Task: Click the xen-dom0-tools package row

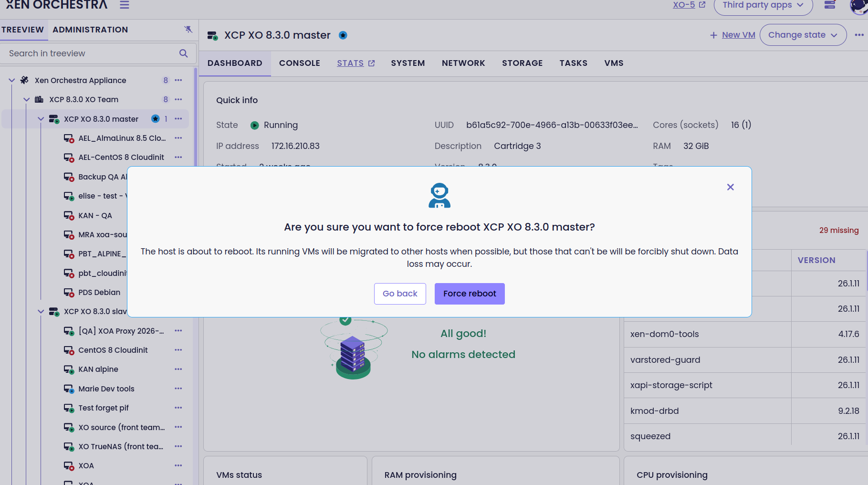Action: [745, 334]
